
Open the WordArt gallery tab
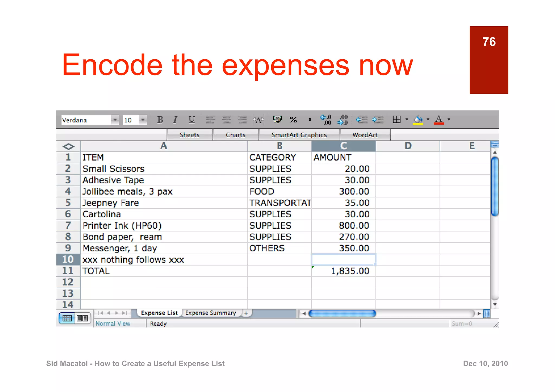click(x=365, y=135)
